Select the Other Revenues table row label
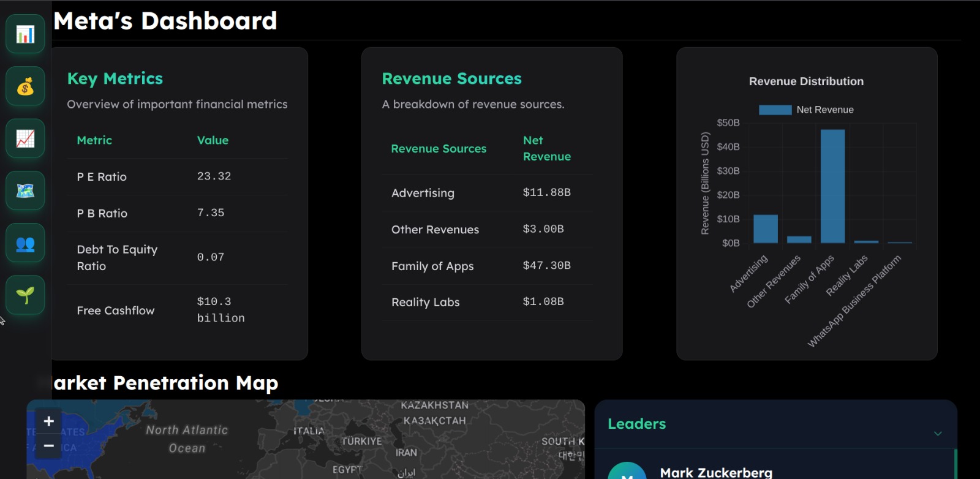This screenshot has width=980, height=479. coord(435,230)
